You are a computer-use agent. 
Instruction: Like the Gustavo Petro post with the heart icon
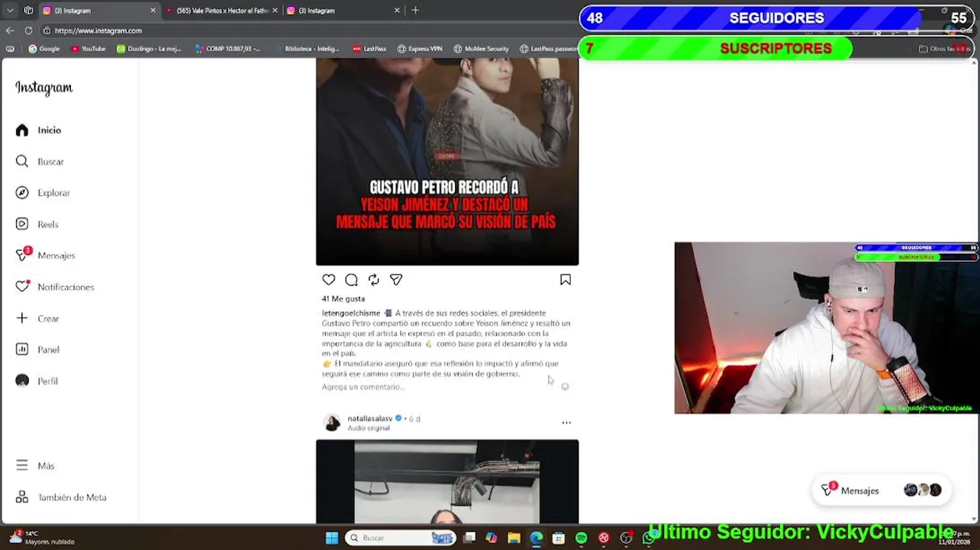[329, 280]
